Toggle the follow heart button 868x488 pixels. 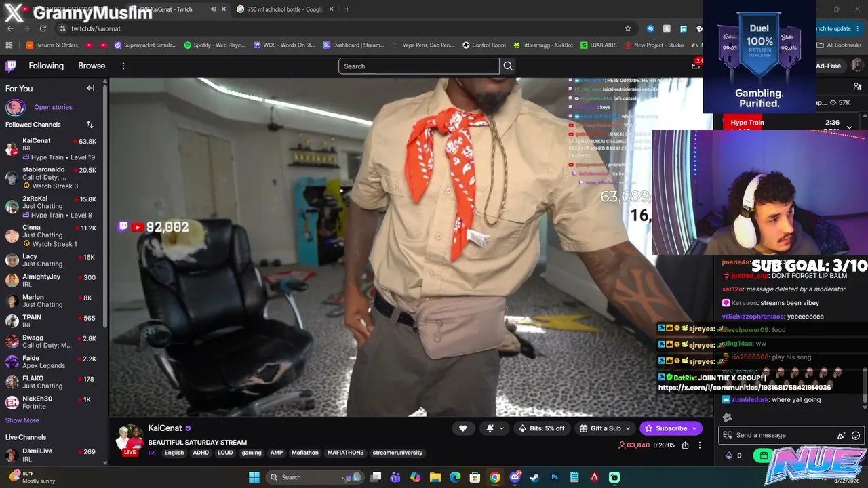click(x=462, y=428)
